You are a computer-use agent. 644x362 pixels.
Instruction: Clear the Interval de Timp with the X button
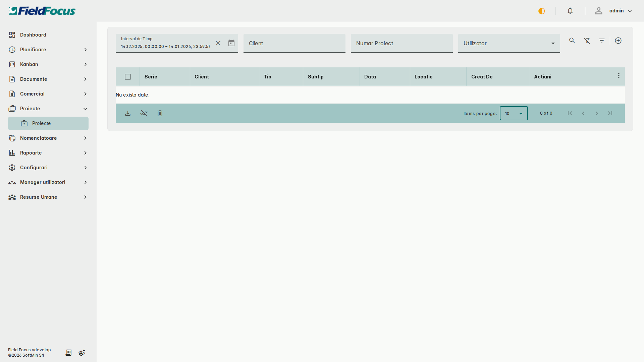pos(218,43)
